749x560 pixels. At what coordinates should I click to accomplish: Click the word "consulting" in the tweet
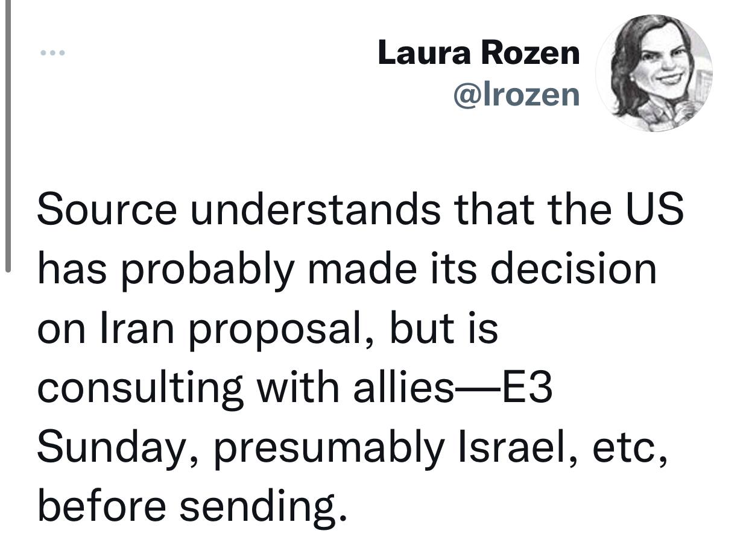tap(140, 387)
